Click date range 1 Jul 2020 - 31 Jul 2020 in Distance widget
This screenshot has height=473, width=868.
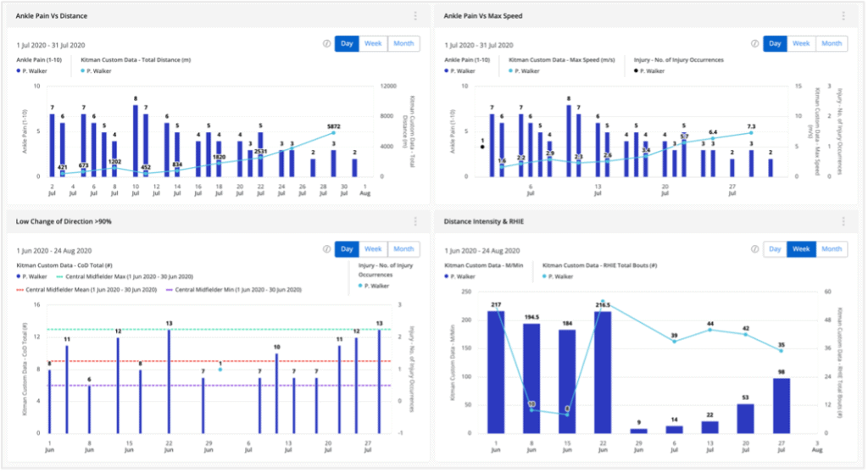pos(50,46)
